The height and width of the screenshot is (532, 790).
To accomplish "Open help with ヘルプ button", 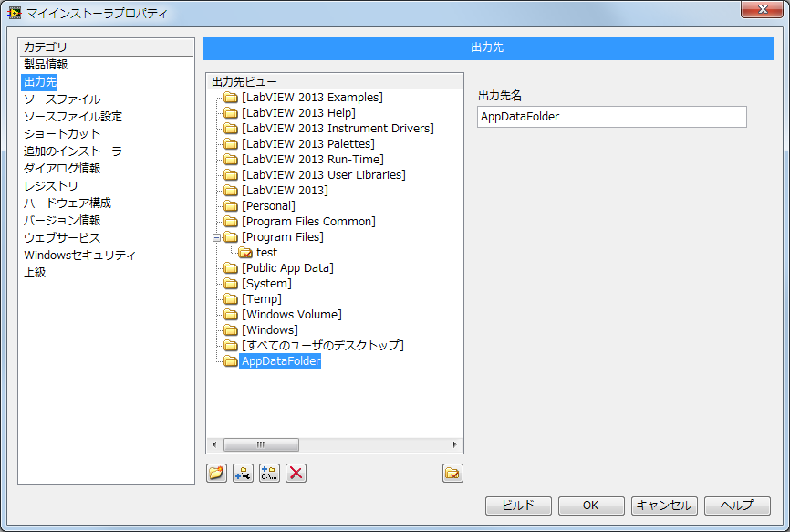I will [x=737, y=506].
